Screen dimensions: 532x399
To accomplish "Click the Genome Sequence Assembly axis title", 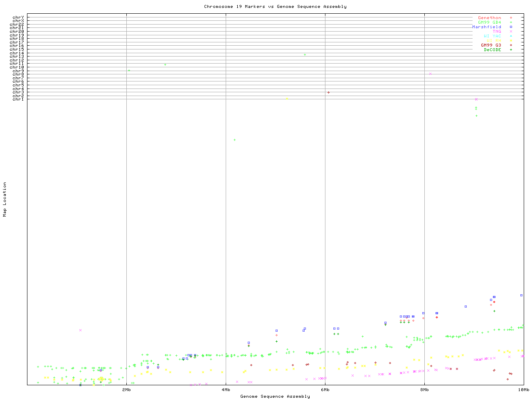I will click(x=275, y=397).
